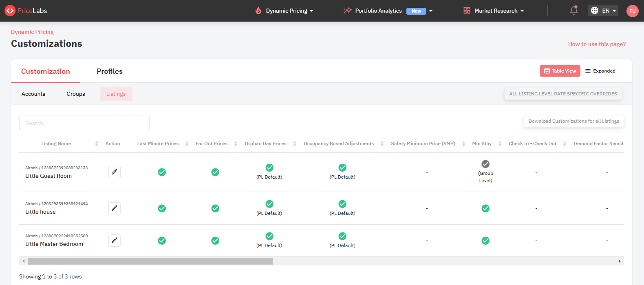Sort by Min Stay column arrows
644x285 pixels.
pos(500,144)
